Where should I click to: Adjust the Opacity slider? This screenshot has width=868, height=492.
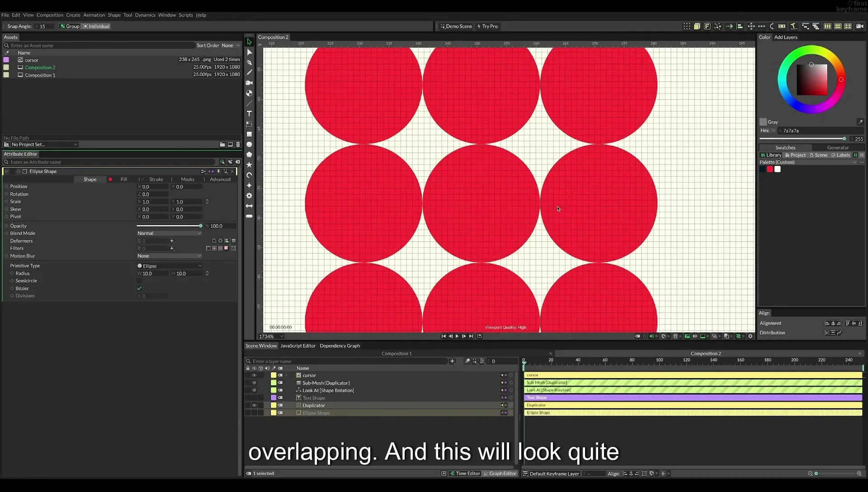click(x=169, y=226)
